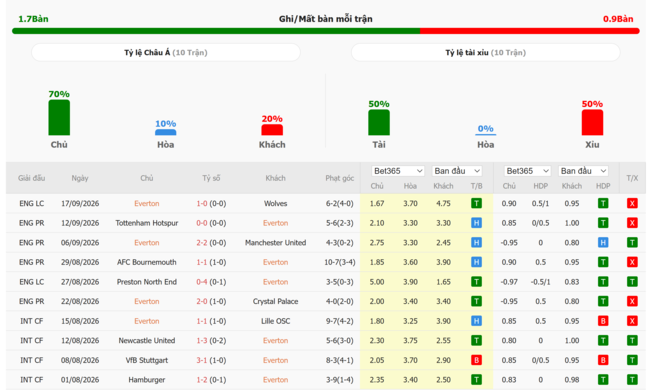Click red X badge in Crystal Palace row
The width and height of the screenshot is (650, 390).
(632, 301)
